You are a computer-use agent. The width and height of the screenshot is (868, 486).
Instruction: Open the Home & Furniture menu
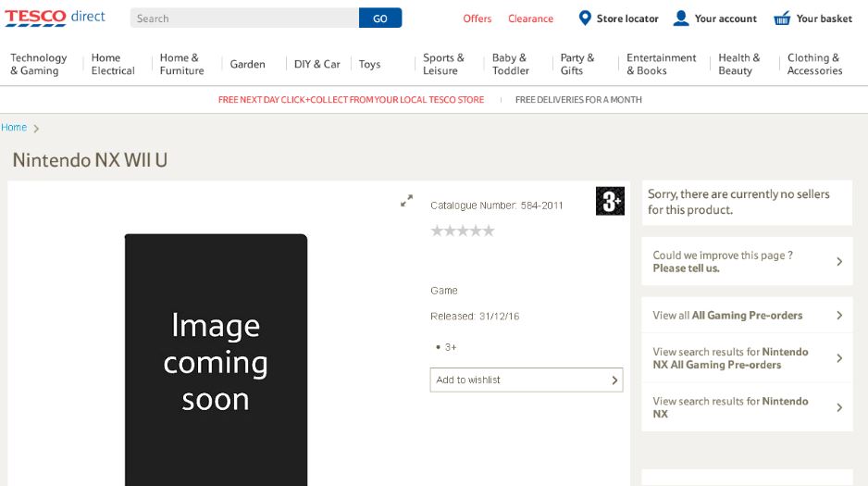[x=181, y=64]
